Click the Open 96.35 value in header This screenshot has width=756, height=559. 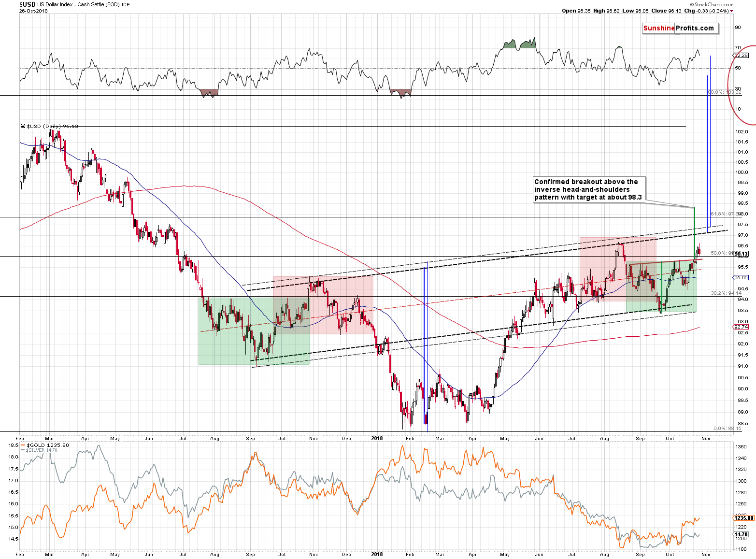[576, 11]
